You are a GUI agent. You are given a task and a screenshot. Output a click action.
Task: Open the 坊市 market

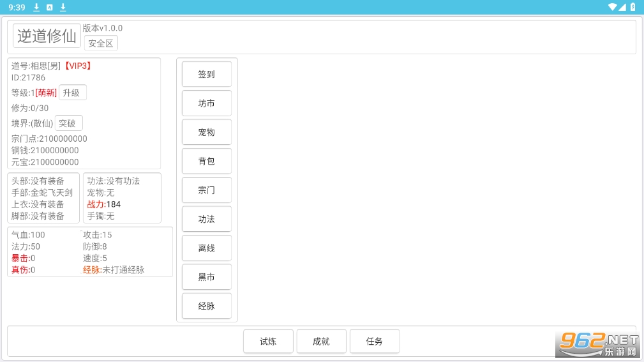(207, 103)
